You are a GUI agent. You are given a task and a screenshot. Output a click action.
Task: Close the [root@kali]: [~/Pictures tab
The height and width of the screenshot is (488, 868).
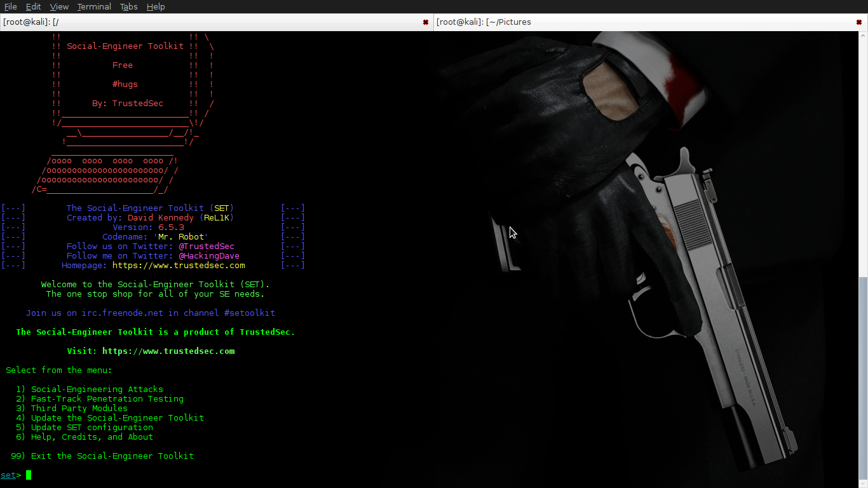click(x=859, y=22)
